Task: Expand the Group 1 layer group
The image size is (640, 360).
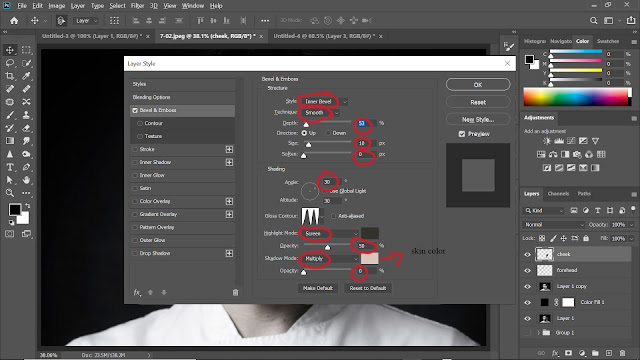Action: click(x=538, y=333)
